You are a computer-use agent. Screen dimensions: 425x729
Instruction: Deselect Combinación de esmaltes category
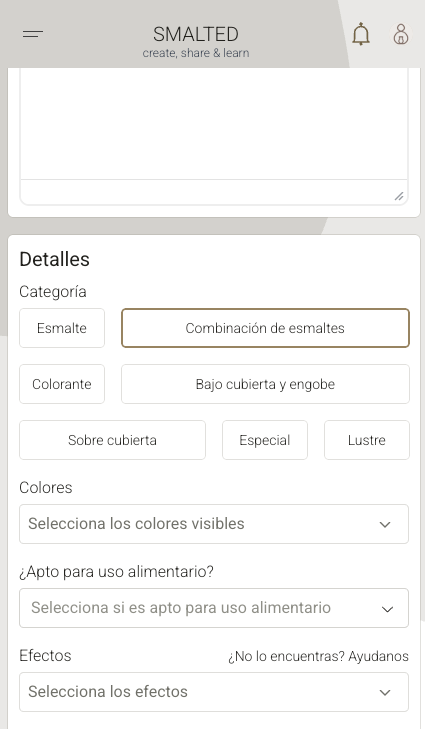pyautogui.click(x=265, y=328)
